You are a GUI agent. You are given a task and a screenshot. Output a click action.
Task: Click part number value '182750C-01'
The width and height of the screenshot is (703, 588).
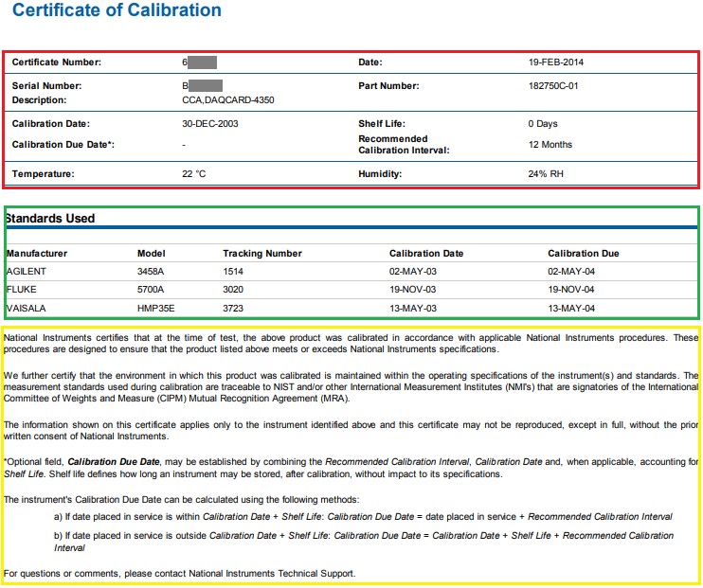pyautogui.click(x=553, y=85)
